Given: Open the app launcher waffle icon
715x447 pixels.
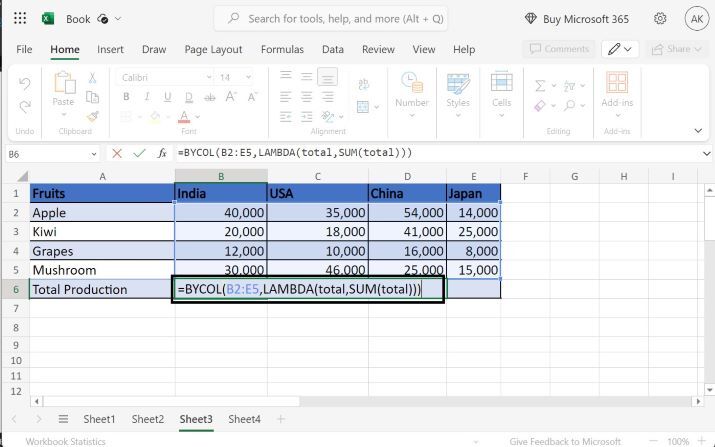Looking at the screenshot, I should (20, 18).
